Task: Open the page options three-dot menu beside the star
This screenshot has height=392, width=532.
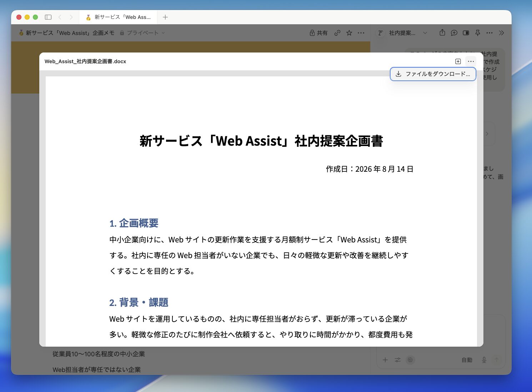Action: tap(361, 33)
